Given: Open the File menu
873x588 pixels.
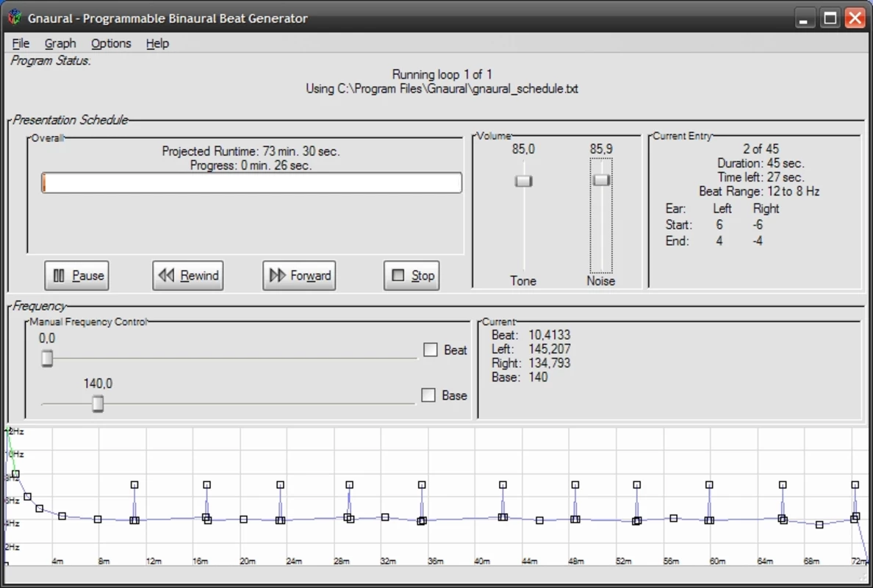Looking at the screenshot, I should pos(21,43).
